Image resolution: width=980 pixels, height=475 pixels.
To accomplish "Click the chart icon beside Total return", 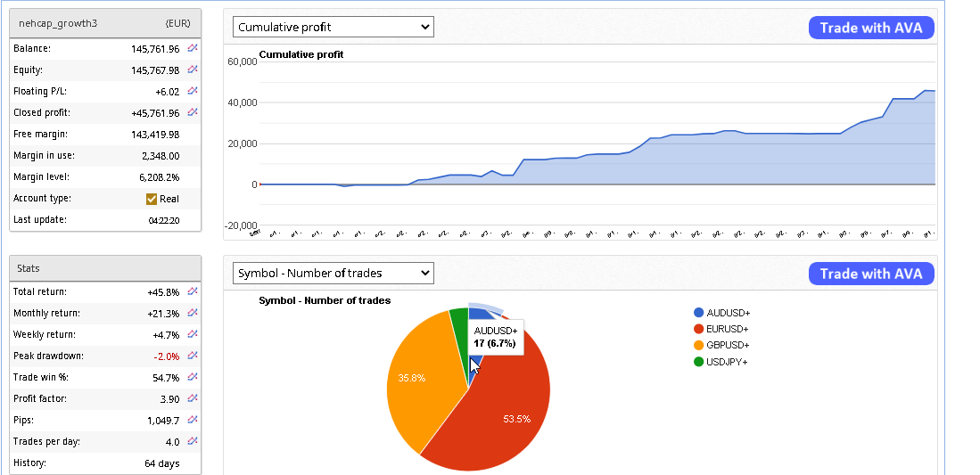I will [192, 291].
